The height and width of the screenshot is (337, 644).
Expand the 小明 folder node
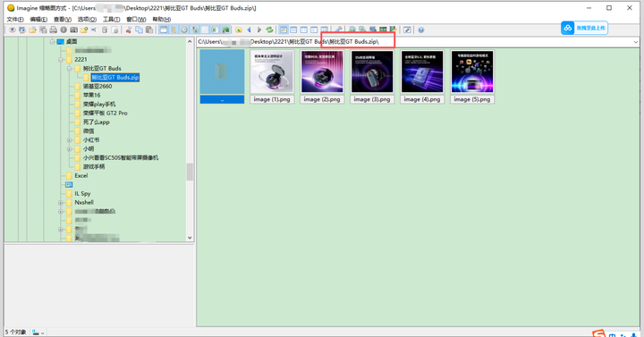(x=70, y=149)
